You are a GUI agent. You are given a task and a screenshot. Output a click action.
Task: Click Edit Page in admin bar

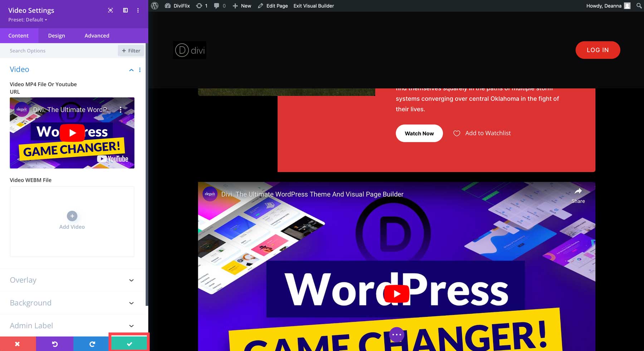tap(273, 6)
